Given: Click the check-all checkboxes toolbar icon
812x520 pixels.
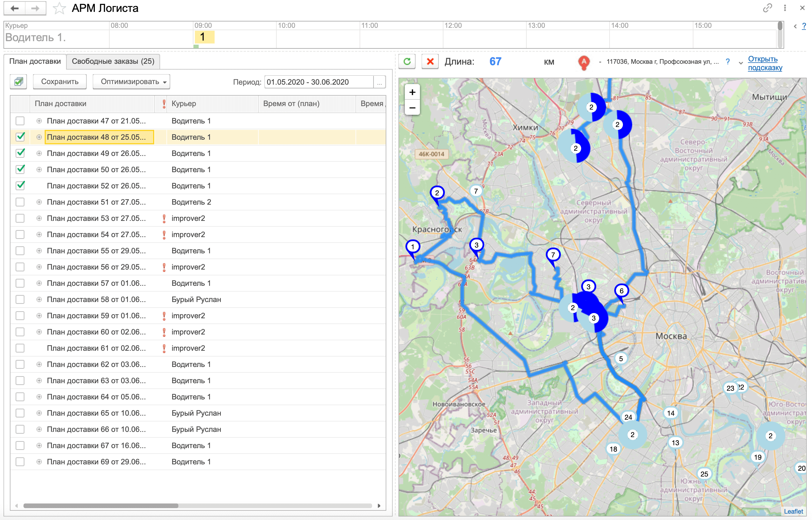Looking at the screenshot, I should [x=19, y=82].
